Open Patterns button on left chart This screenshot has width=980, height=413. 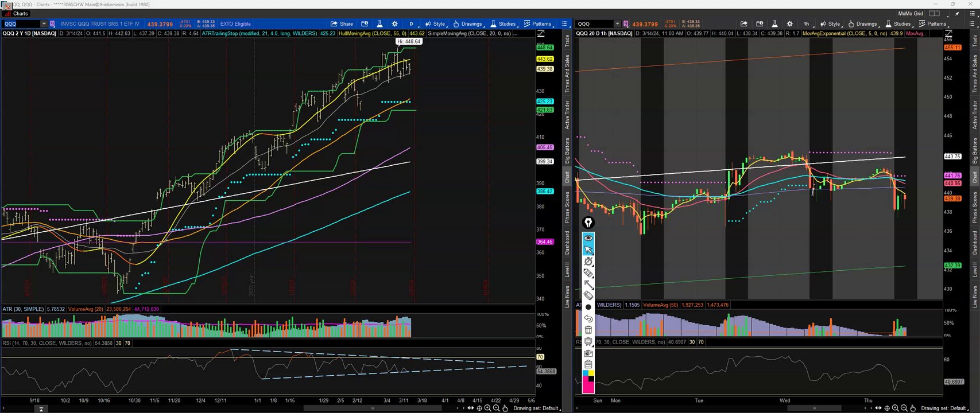point(537,24)
